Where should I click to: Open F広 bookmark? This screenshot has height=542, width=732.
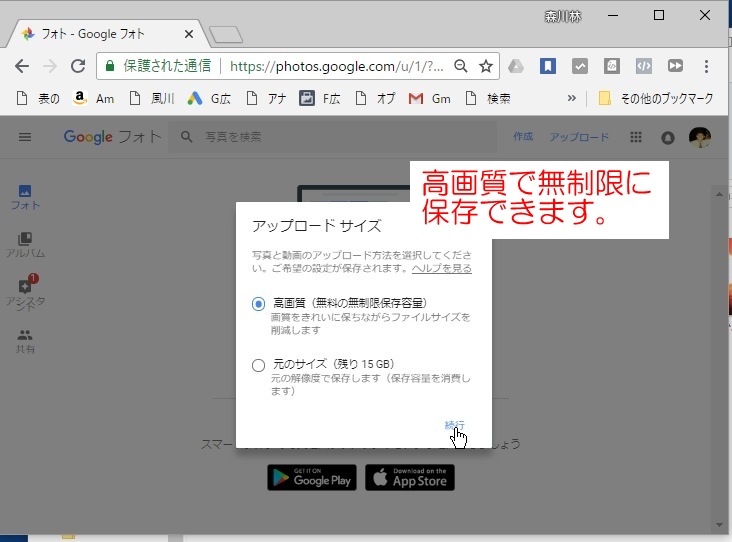pos(320,99)
